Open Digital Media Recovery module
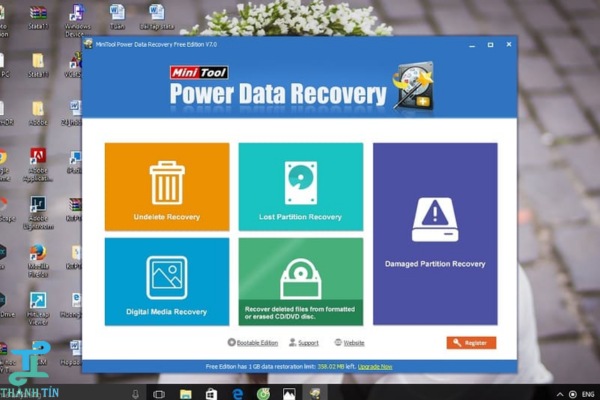The height and width of the screenshot is (400, 600). (x=166, y=281)
